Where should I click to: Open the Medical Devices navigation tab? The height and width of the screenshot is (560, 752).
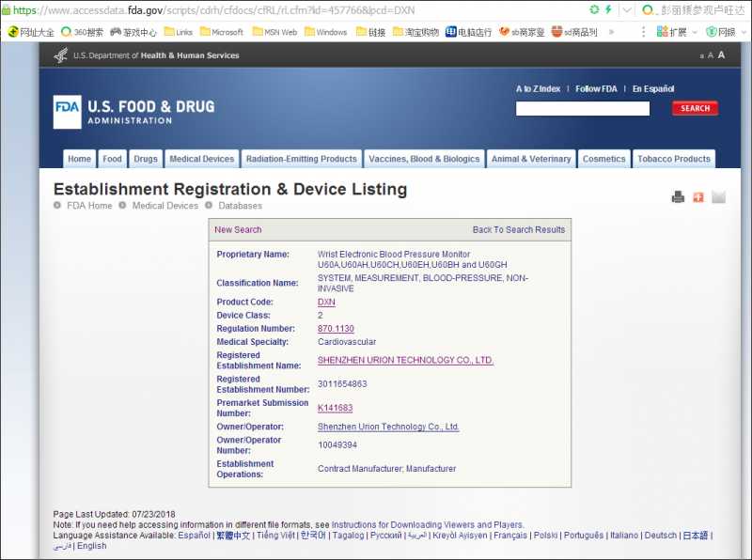click(x=201, y=159)
